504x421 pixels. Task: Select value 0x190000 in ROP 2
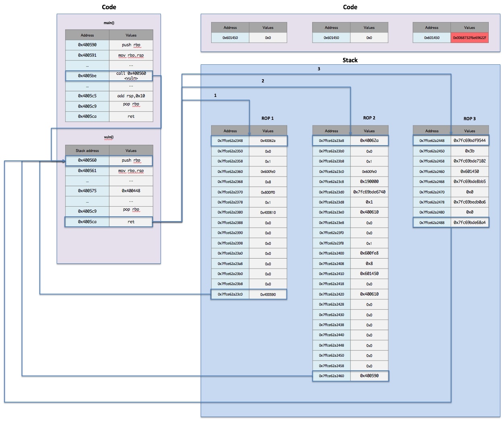(369, 181)
